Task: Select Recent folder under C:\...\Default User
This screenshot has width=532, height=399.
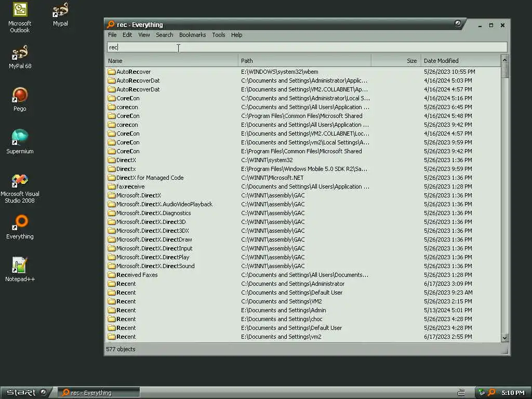Action: coord(303,292)
